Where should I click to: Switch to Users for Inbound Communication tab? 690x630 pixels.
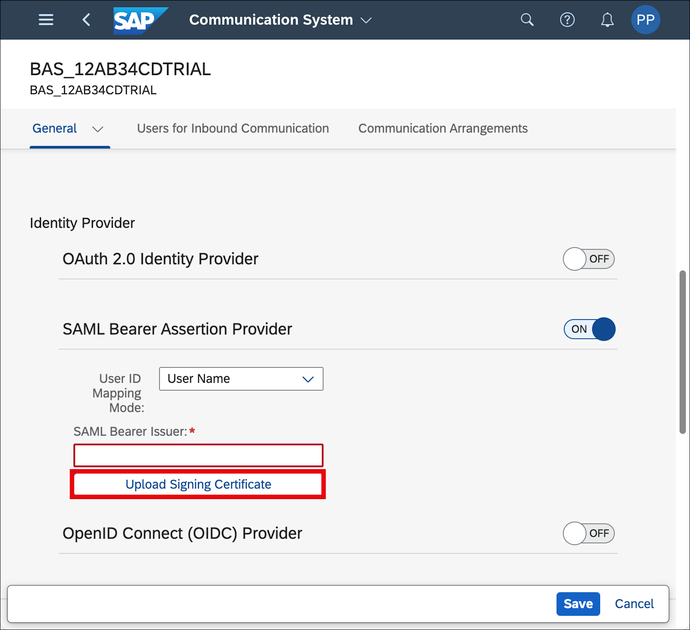[x=233, y=128]
